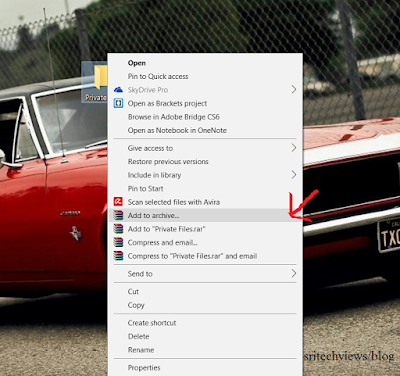This screenshot has width=400, height=376.
Task: Click the Avira scan icon
Action: 118,202
